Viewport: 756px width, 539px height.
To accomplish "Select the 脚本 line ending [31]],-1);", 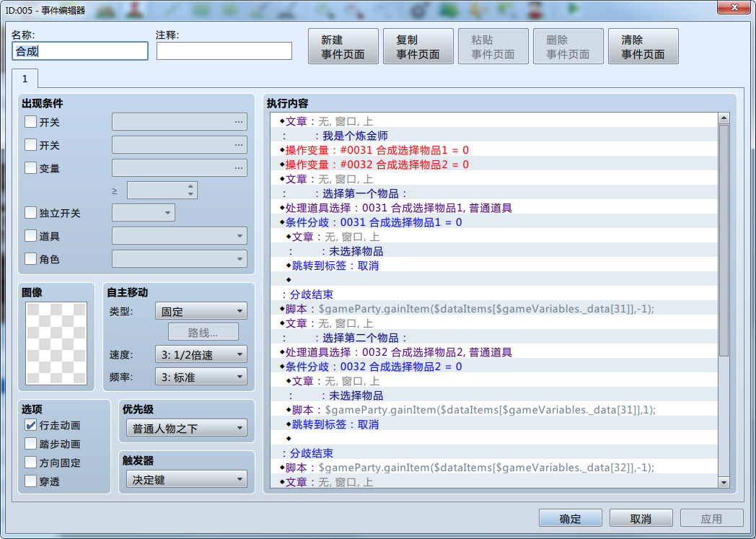I will coord(494,309).
